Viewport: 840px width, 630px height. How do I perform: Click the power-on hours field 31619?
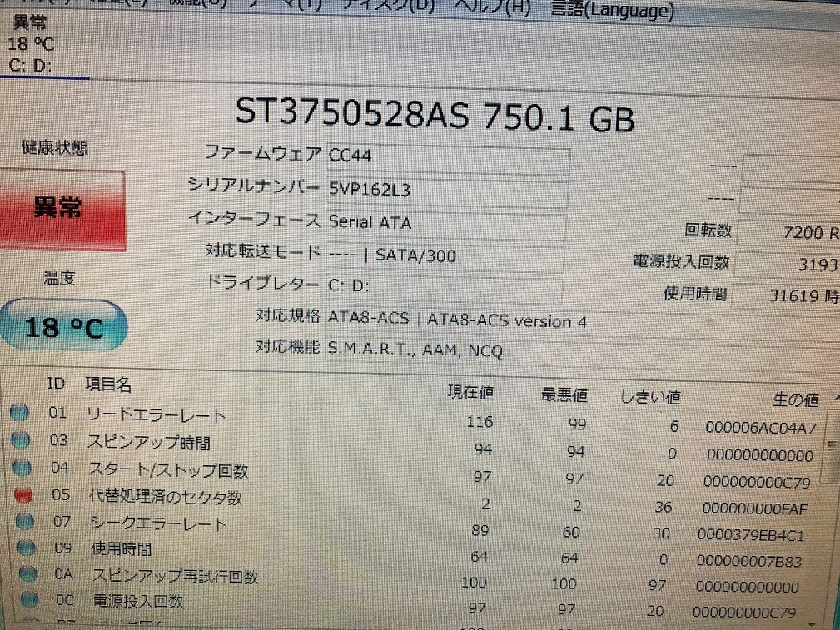click(x=785, y=295)
